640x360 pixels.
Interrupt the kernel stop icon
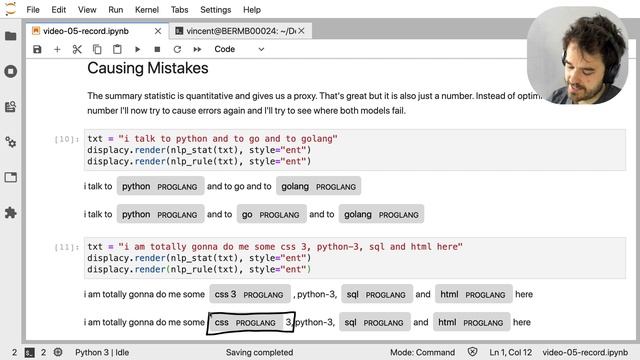157,49
